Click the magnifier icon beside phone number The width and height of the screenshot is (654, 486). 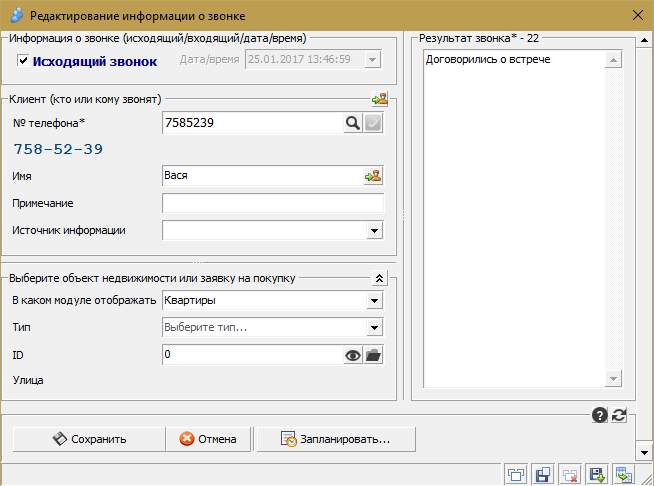(x=352, y=123)
